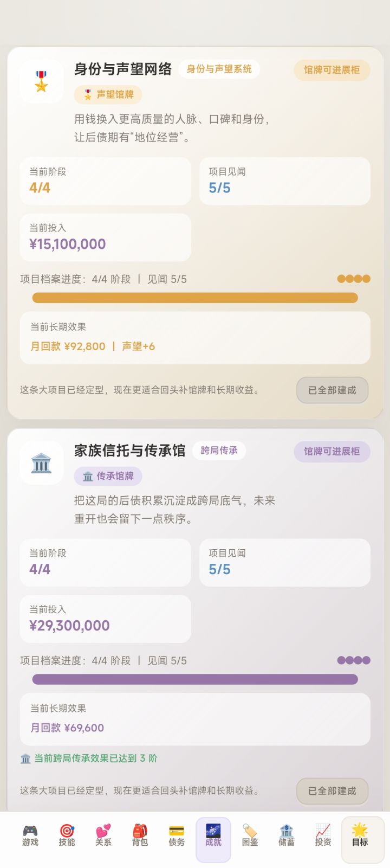Open the 债务 credit card tab
Screen dimensions: 390x868
point(177,835)
